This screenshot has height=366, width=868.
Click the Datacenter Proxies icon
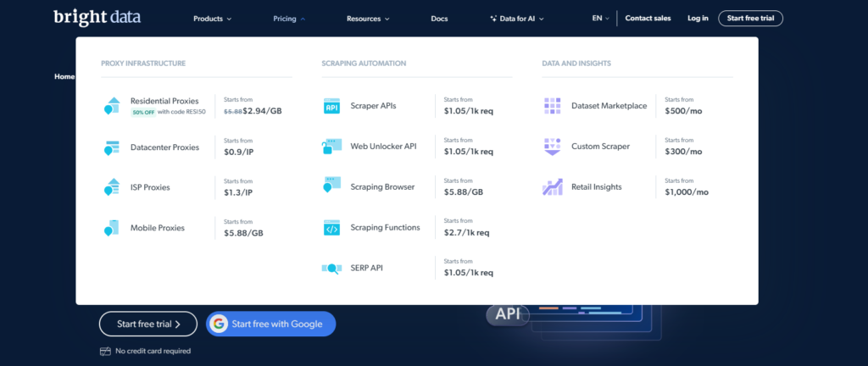pos(112,147)
